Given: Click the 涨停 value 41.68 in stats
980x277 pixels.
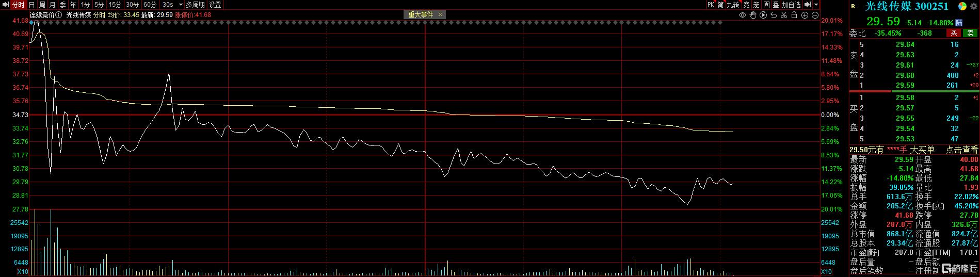Looking at the screenshot, I should 904,215.
